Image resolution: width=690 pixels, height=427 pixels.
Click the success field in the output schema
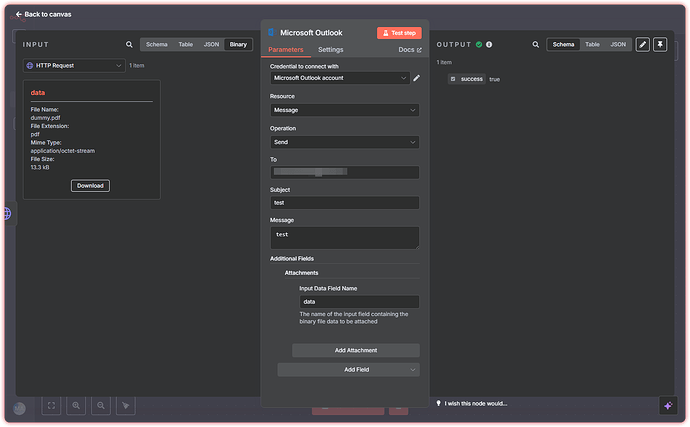[x=467, y=79]
